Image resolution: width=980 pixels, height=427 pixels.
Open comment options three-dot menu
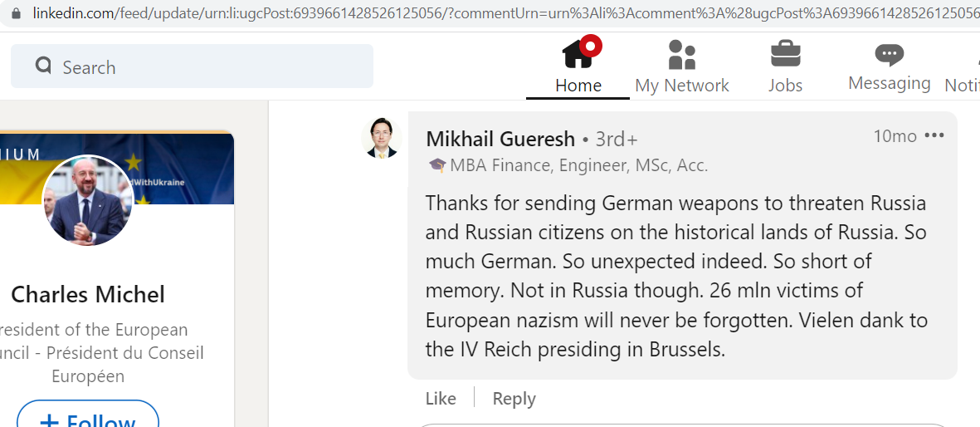pyautogui.click(x=934, y=136)
